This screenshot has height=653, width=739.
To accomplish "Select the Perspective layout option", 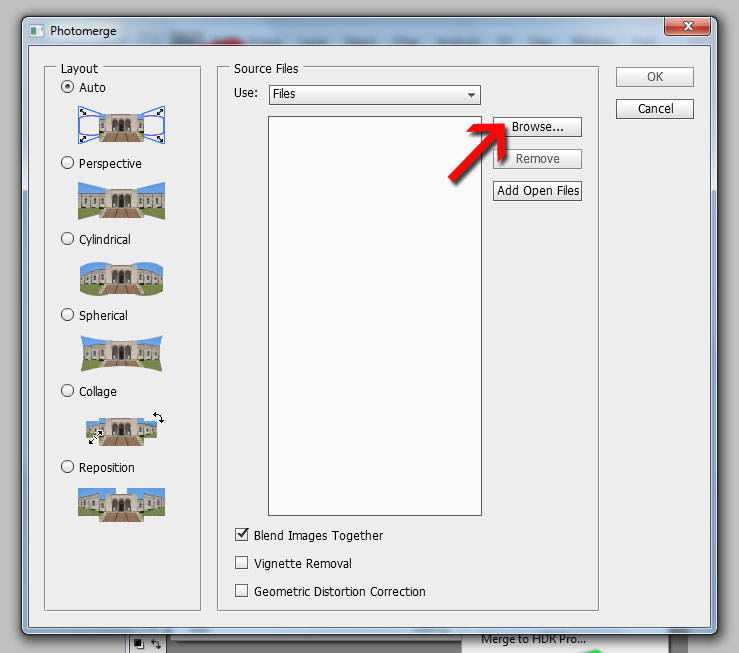I will click(67, 163).
